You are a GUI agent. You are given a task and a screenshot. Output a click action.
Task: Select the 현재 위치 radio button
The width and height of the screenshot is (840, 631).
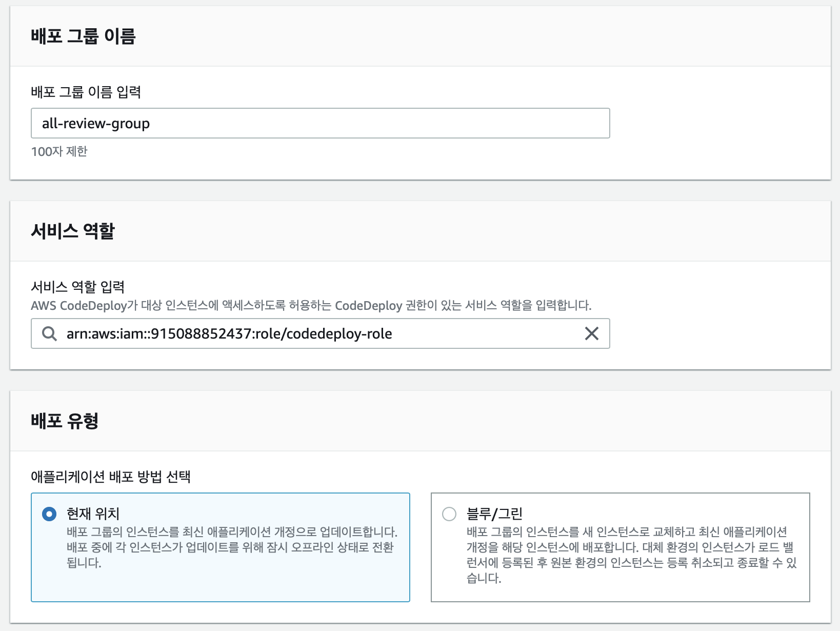click(x=49, y=514)
